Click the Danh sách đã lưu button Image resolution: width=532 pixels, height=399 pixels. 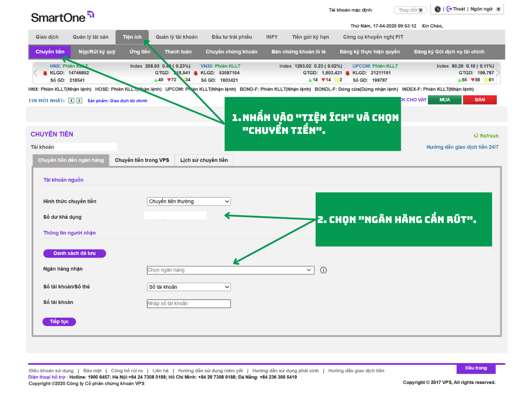click(x=74, y=253)
